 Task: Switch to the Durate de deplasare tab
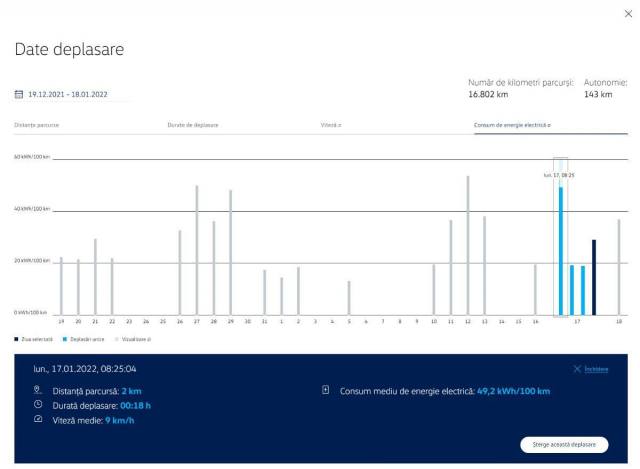(192, 125)
